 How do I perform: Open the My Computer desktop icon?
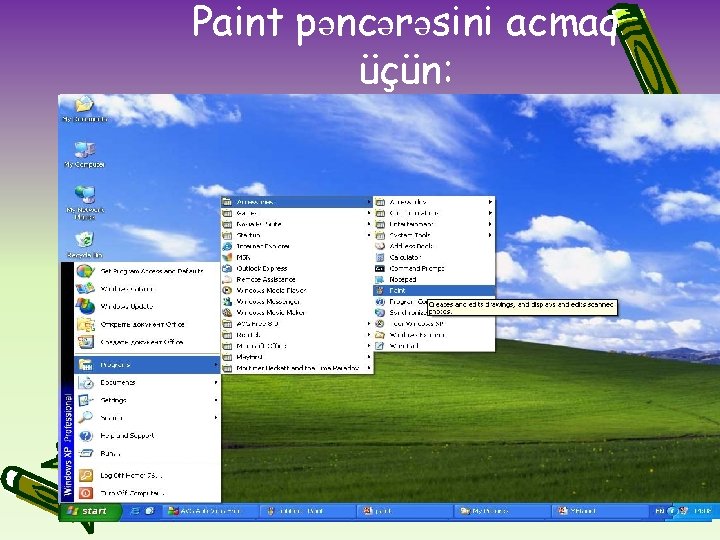pyautogui.click(x=84, y=154)
